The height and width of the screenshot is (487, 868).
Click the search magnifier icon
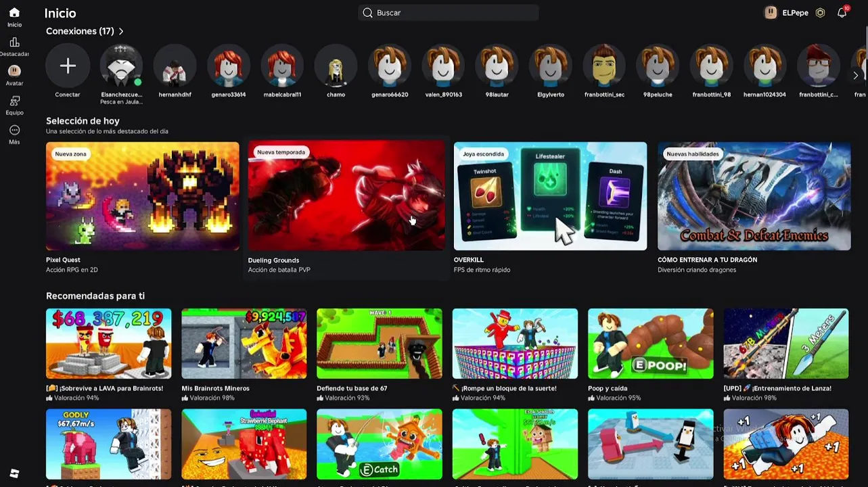[367, 13]
